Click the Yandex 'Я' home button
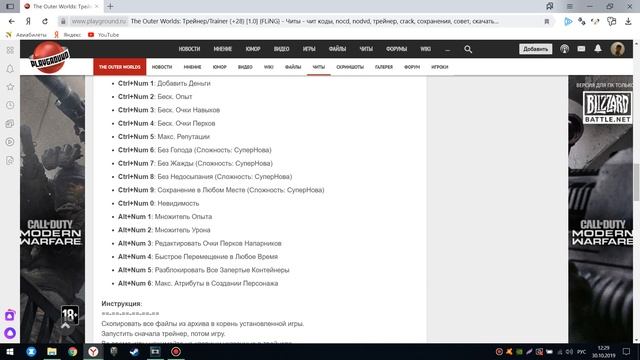Screen dimensions: 640x360 tap(28, 21)
